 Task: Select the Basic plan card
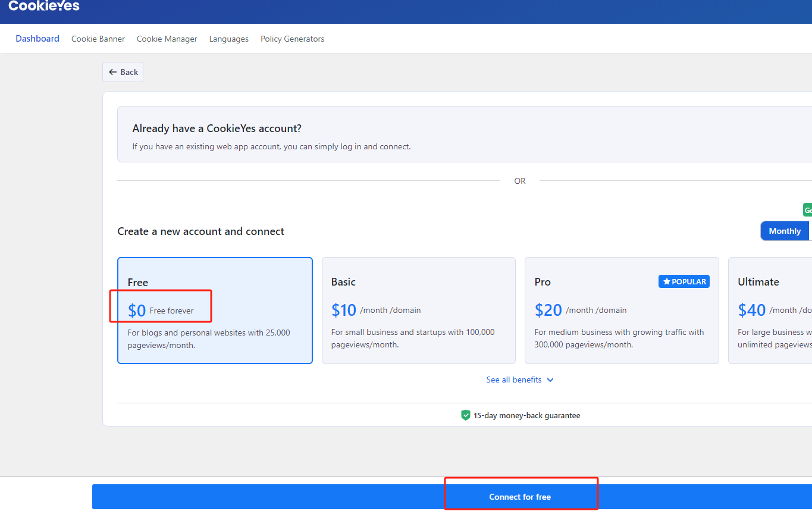[x=419, y=311]
